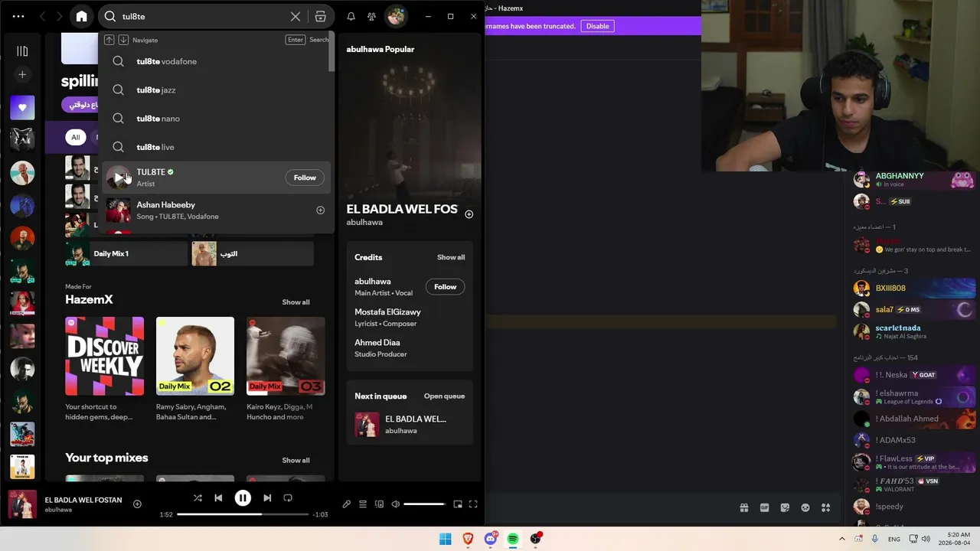The height and width of the screenshot is (551, 980).
Task: Select suggestion tul8te nano
Action: point(217,119)
